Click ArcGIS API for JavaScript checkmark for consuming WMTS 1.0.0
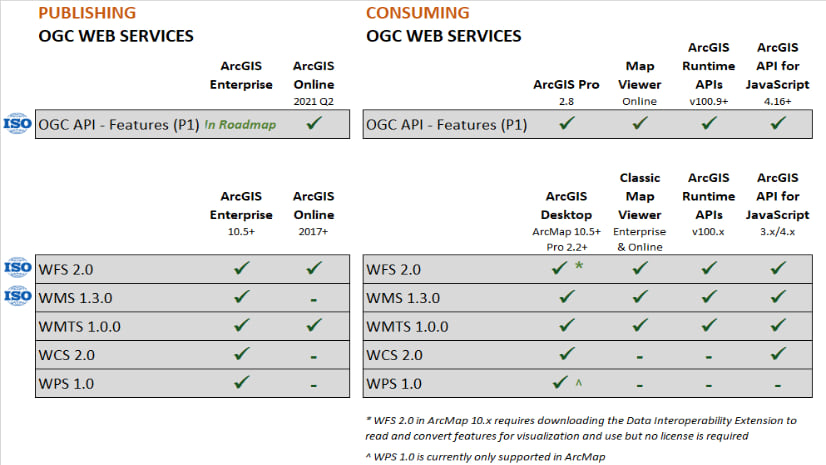Screen dimensions: 826x465 point(782,325)
